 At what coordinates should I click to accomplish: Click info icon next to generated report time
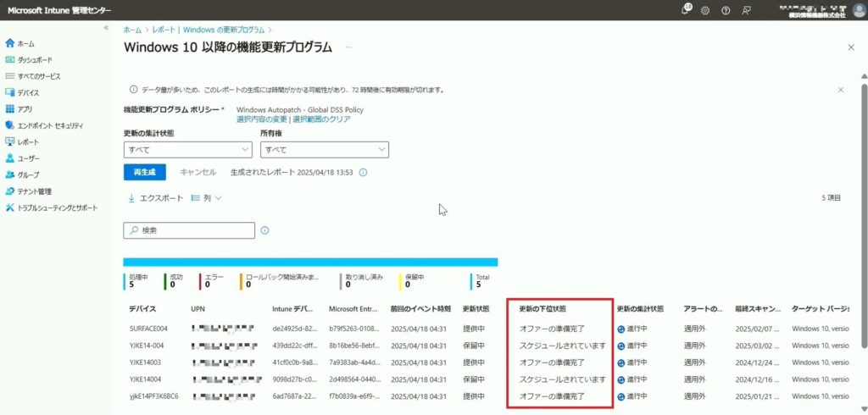click(363, 172)
